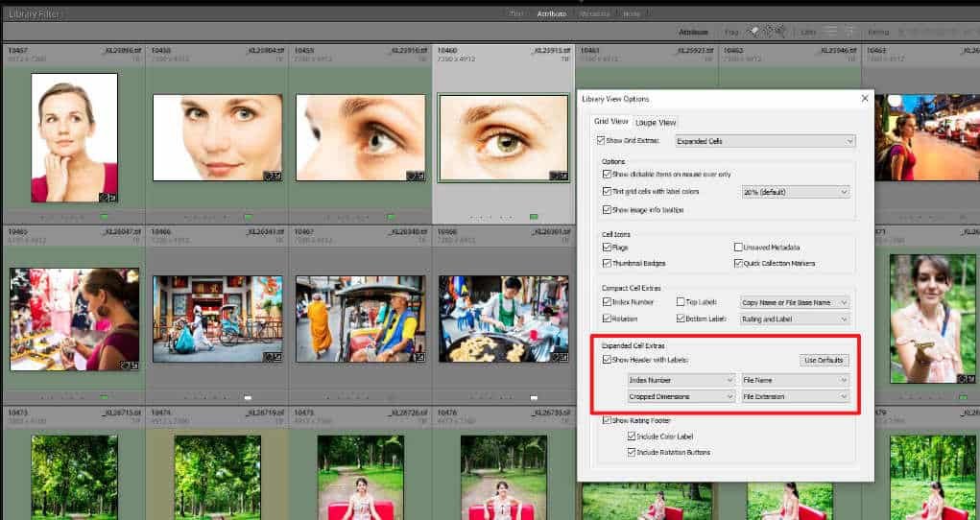Enable the Top Label checkbox
The height and width of the screenshot is (520, 980).
(x=680, y=302)
